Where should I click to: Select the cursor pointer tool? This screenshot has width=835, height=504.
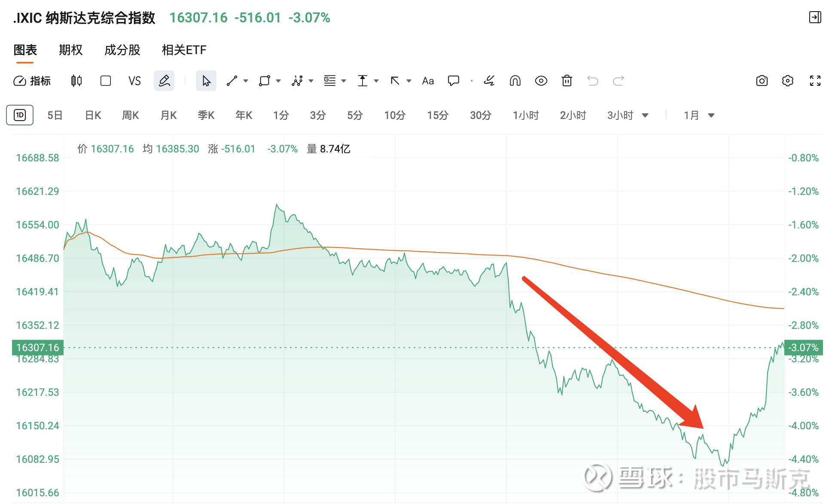tap(206, 81)
